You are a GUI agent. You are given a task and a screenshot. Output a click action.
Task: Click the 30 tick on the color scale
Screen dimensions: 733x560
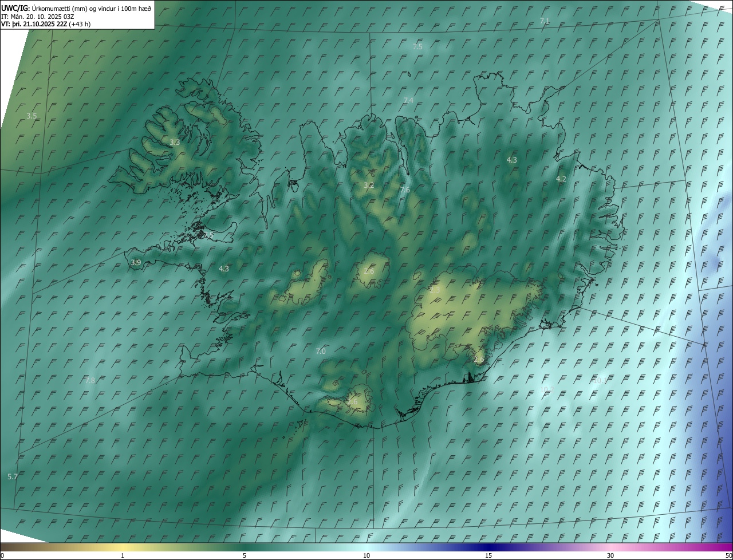point(610,555)
